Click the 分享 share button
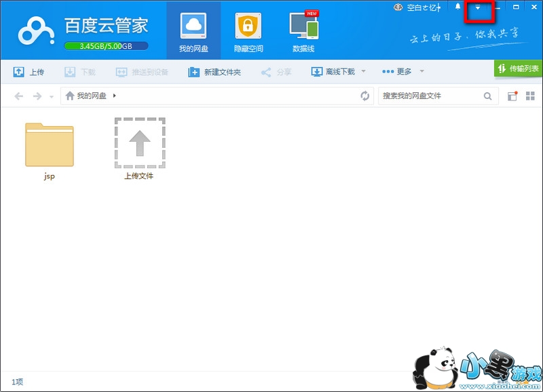 coord(276,72)
